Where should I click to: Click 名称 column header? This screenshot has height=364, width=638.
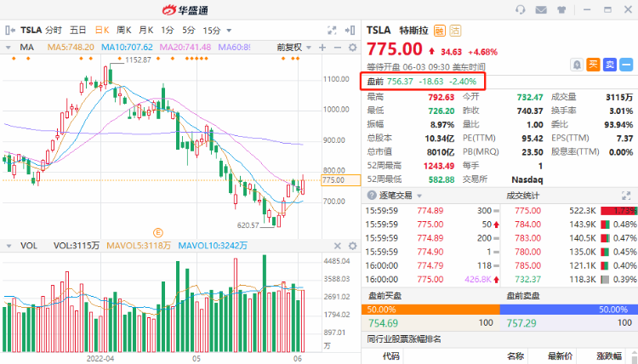(516, 356)
